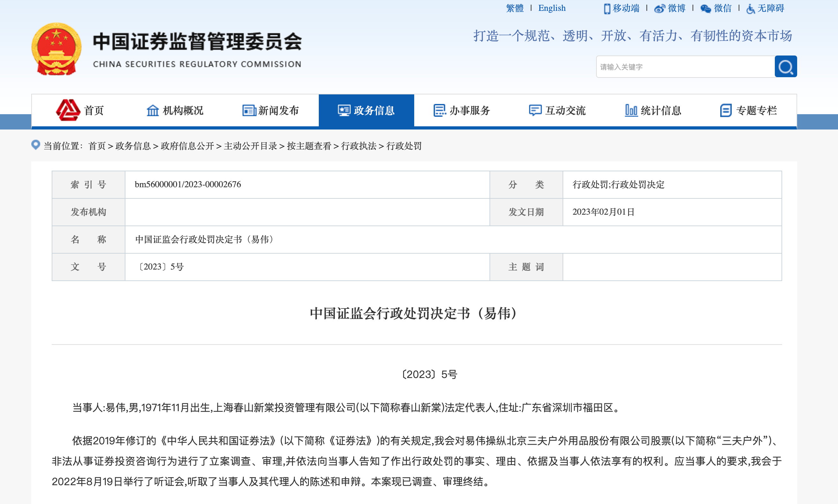This screenshot has width=838, height=504.
Task: Click the WeChat icon in top bar
Action: tap(706, 9)
